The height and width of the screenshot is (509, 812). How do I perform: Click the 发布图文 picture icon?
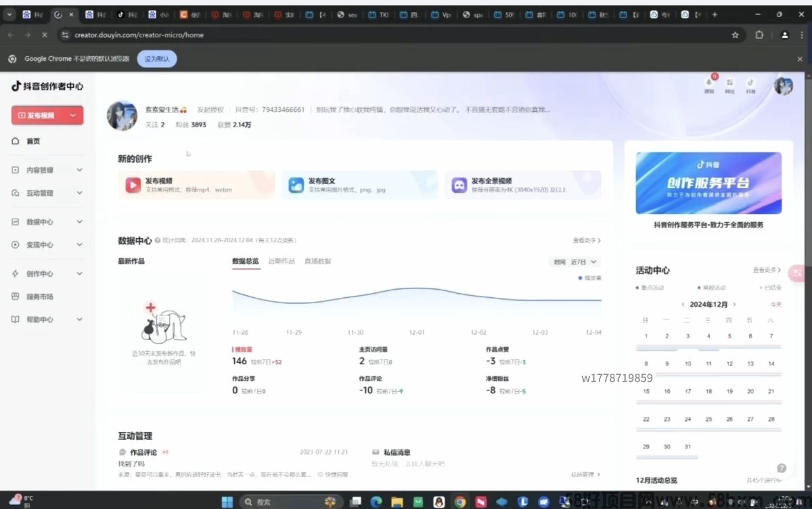click(296, 185)
